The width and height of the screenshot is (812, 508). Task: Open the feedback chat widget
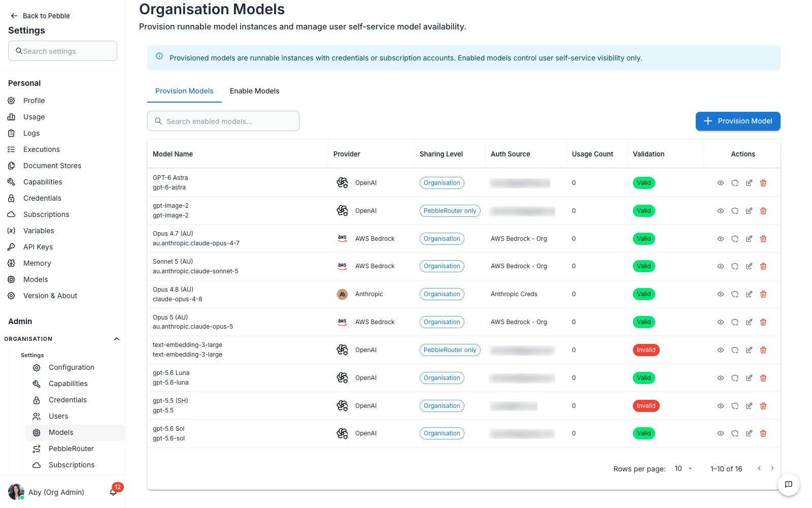point(788,484)
